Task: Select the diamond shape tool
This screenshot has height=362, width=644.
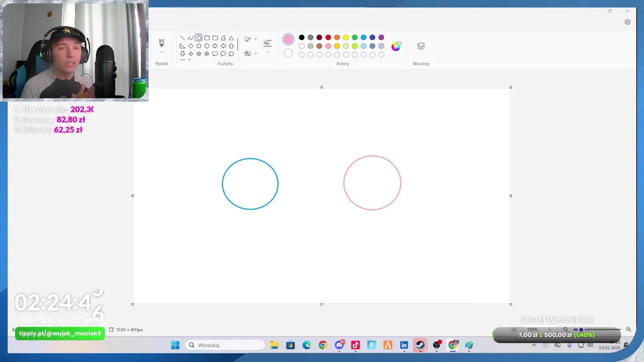Action: coord(190,46)
